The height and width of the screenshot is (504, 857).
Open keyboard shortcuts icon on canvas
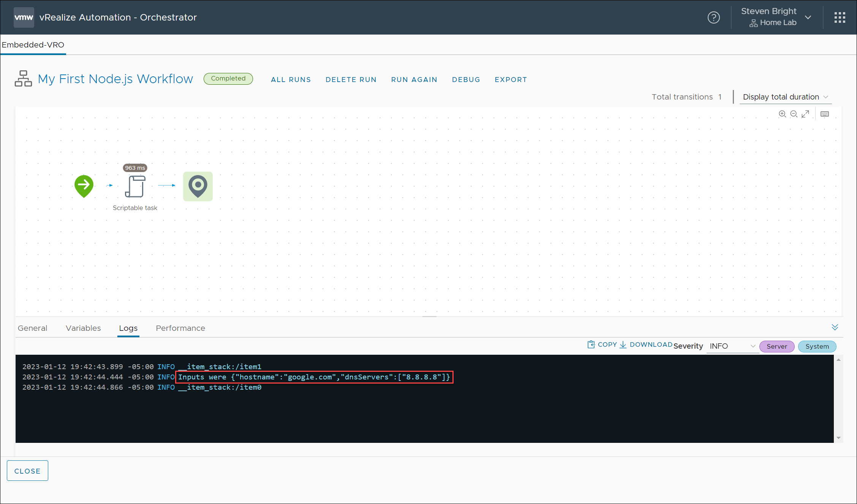click(x=825, y=114)
